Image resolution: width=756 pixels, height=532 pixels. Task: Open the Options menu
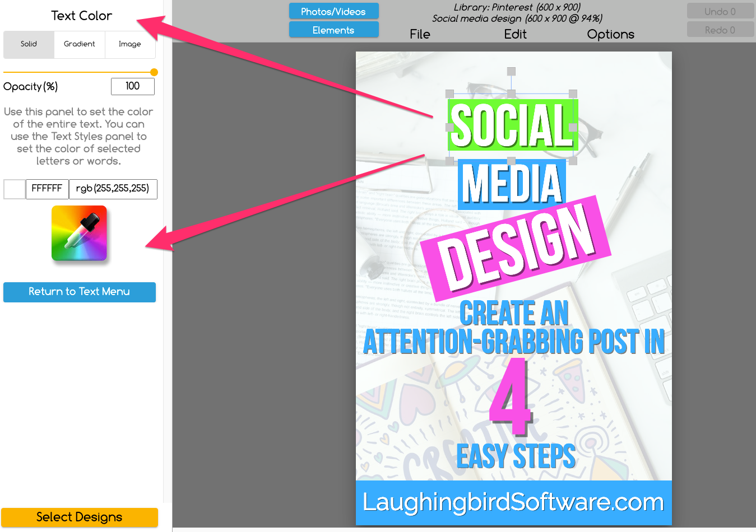click(610, 34)
